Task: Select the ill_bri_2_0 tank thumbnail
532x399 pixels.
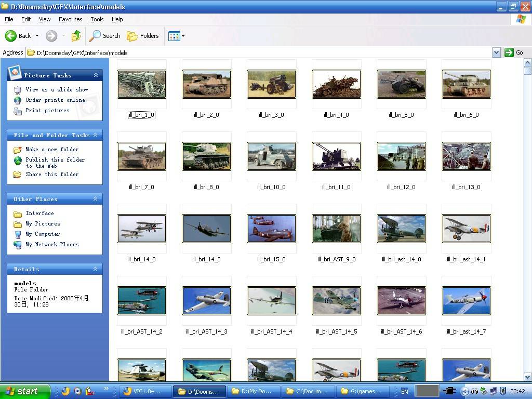Action: click(x=206, y=84)
